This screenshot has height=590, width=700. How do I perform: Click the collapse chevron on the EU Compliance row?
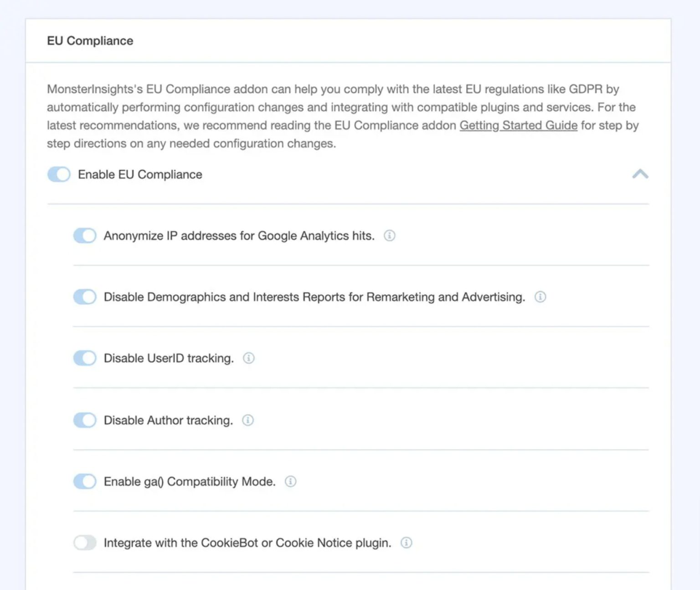(641, 174)
